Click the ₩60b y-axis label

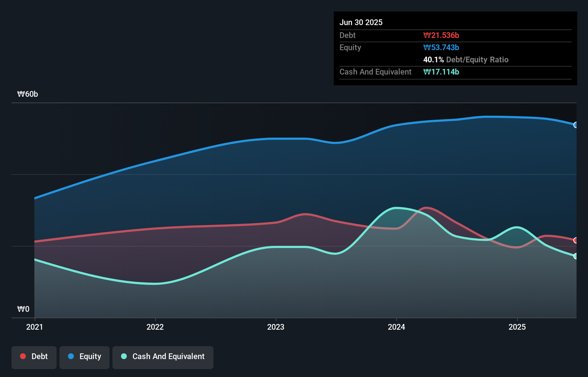(28, 94)
